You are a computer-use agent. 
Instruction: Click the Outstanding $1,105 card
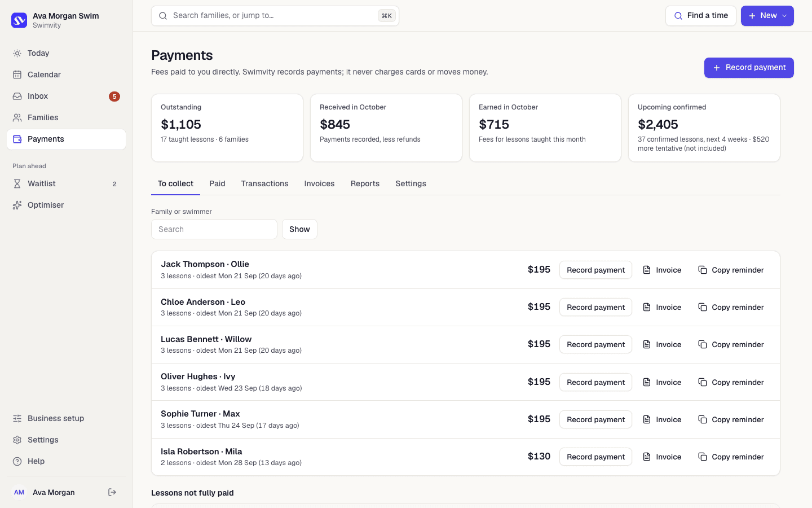point(227,128)
